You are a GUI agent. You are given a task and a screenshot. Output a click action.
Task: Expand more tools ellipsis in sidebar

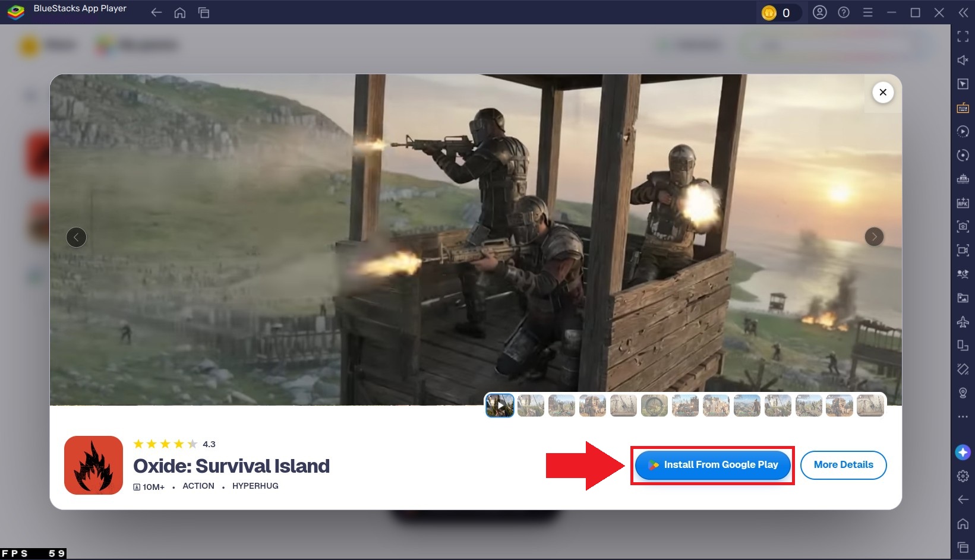(x=963, y=417)
